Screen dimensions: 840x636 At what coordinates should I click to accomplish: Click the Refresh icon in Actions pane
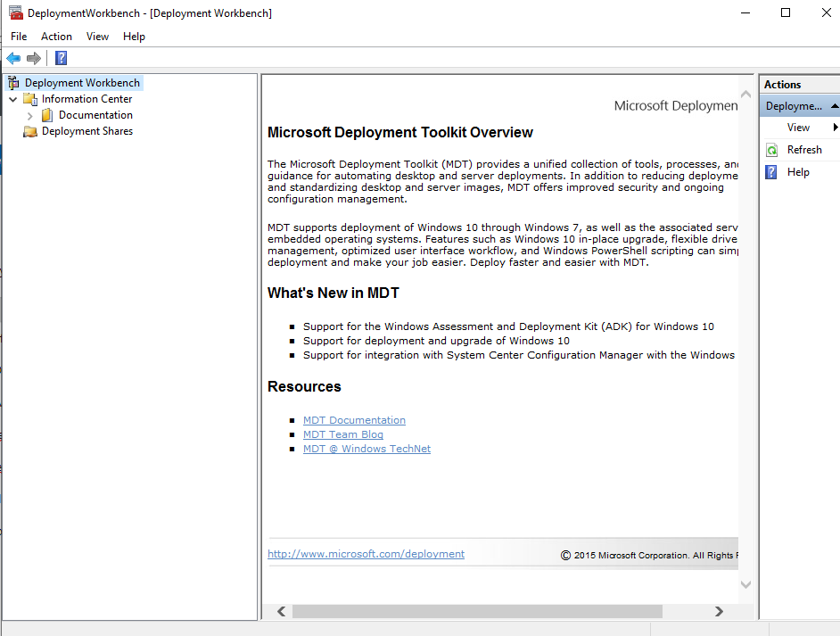point(772,150)
